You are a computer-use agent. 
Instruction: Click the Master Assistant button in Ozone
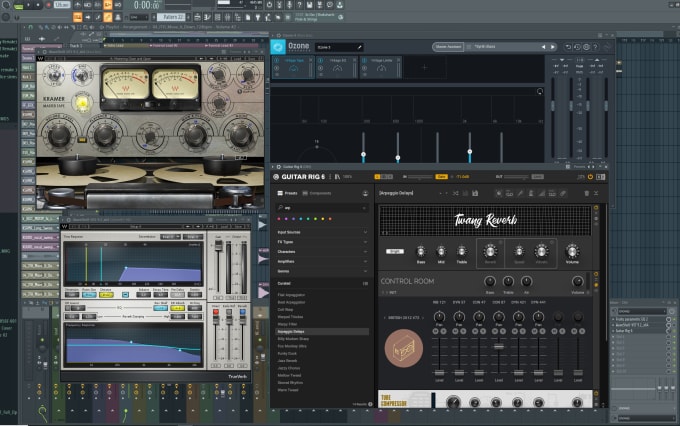448,46
